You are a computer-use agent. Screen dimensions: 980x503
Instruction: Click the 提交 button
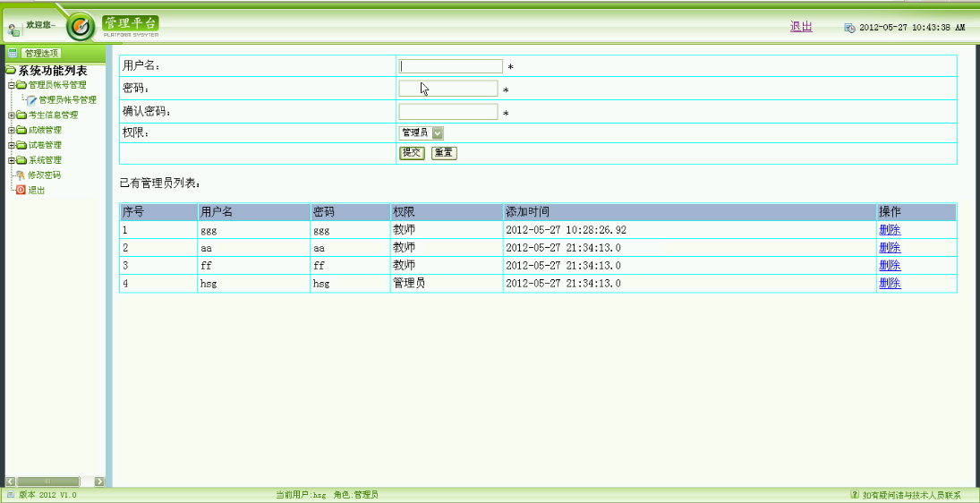pos(412,153)
